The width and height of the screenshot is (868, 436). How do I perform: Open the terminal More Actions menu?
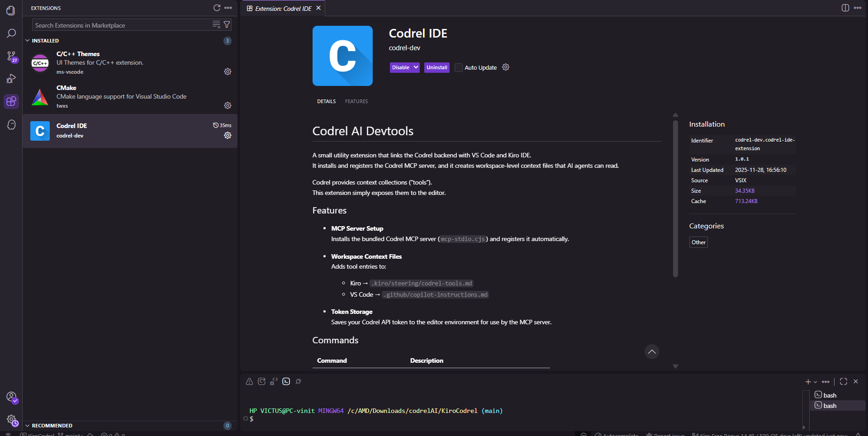pos(825,381)
